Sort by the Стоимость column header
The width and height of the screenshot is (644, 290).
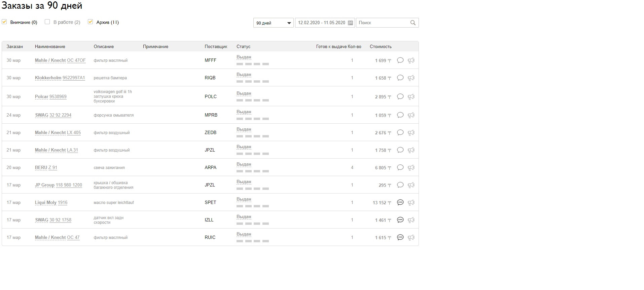pyautogui.click(x=381, y=47)
